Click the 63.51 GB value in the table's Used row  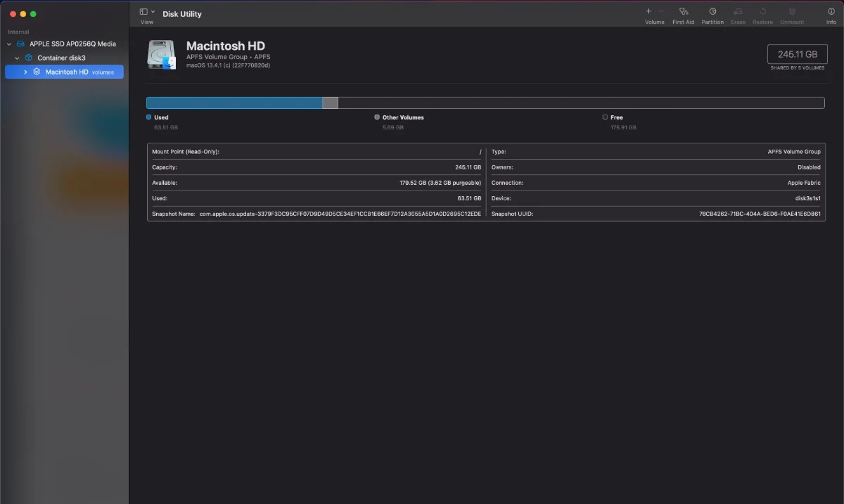pyautogui.click(x=470, y=198)
